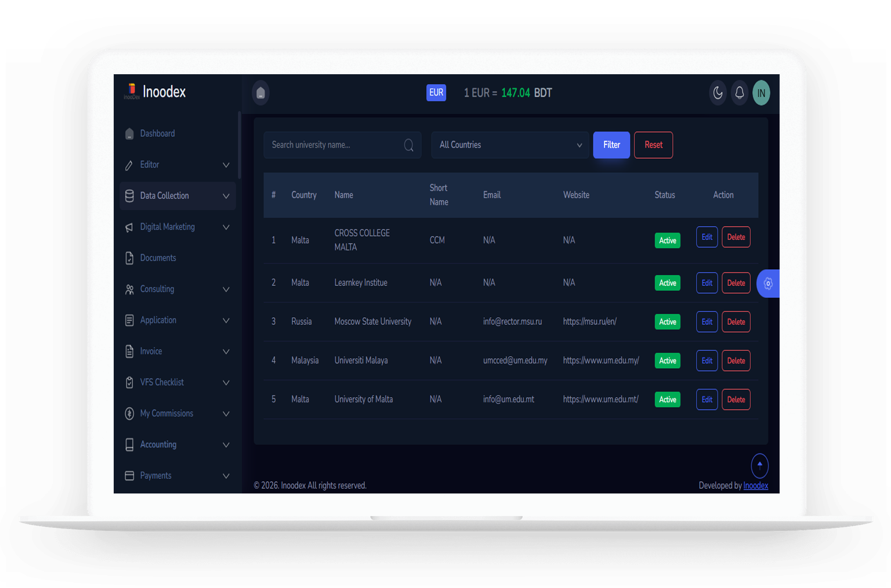Select the Accounting menu label

(x=158, y=444)
